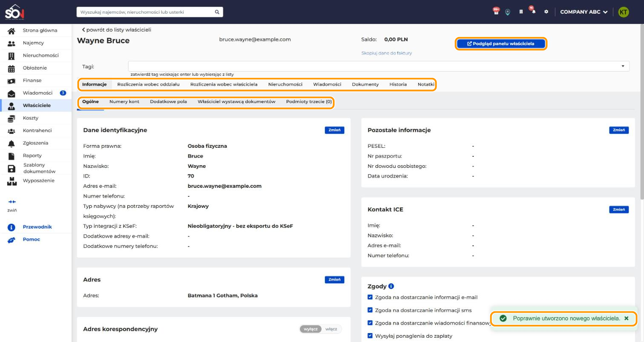This screenshot has width=644, height=342.
Task: Follow Skopiuj dane do faktury link
Action: pos(386,53)
